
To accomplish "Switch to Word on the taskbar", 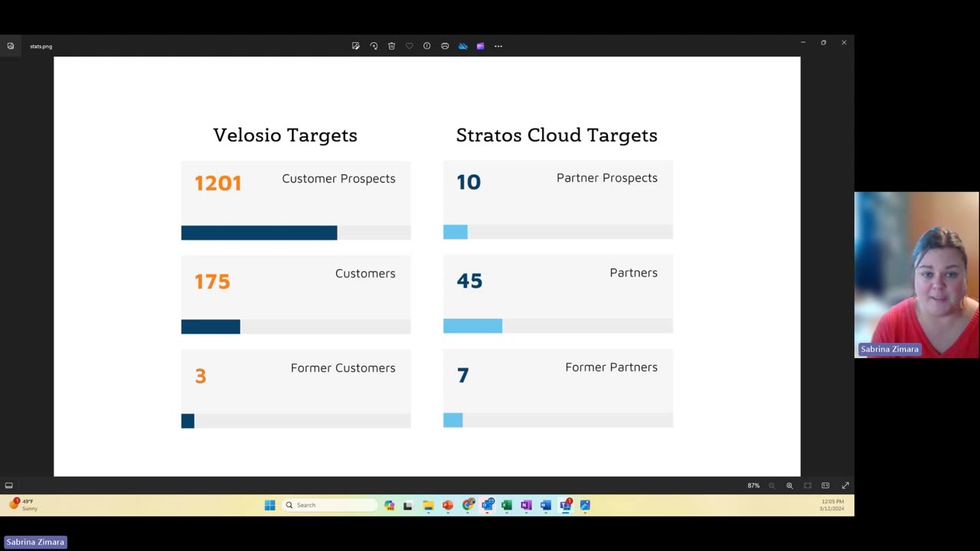I will pos(546,505).
